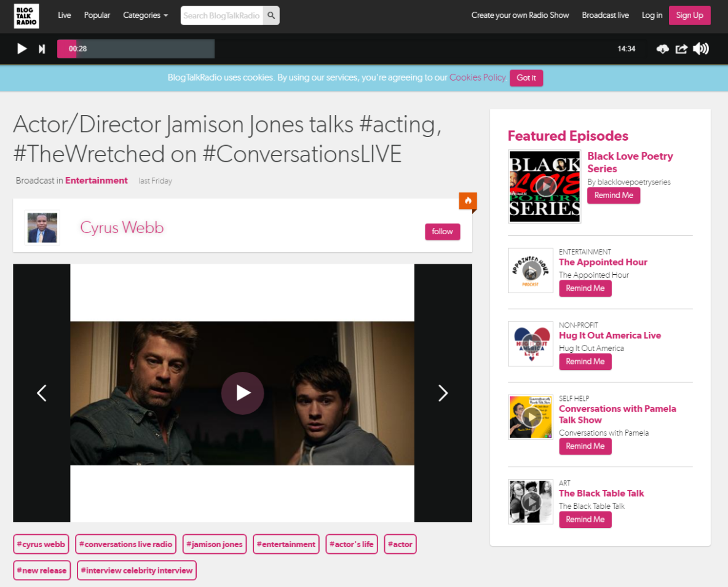The width and height of the screenshot is (728, 587).
Task: Click the BlogTalkRadio logo
Action: (x=26, y=16)
